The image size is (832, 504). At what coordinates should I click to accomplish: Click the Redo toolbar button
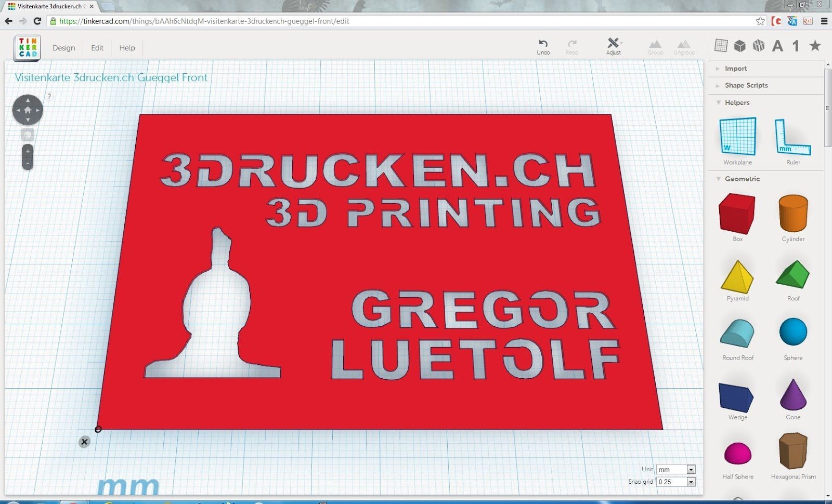pos(572,46)
